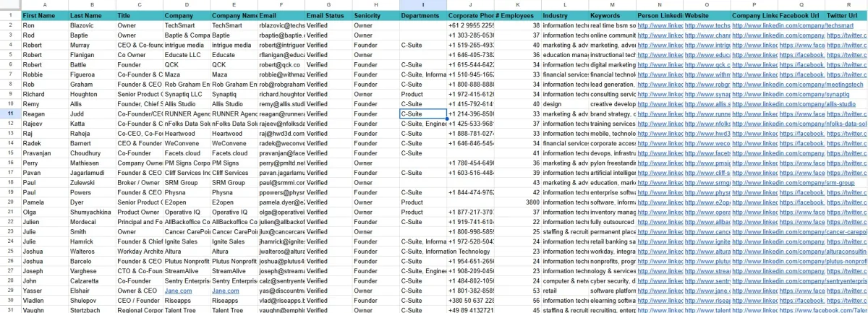Open the Jane.com link in Company Name column E

226,291
